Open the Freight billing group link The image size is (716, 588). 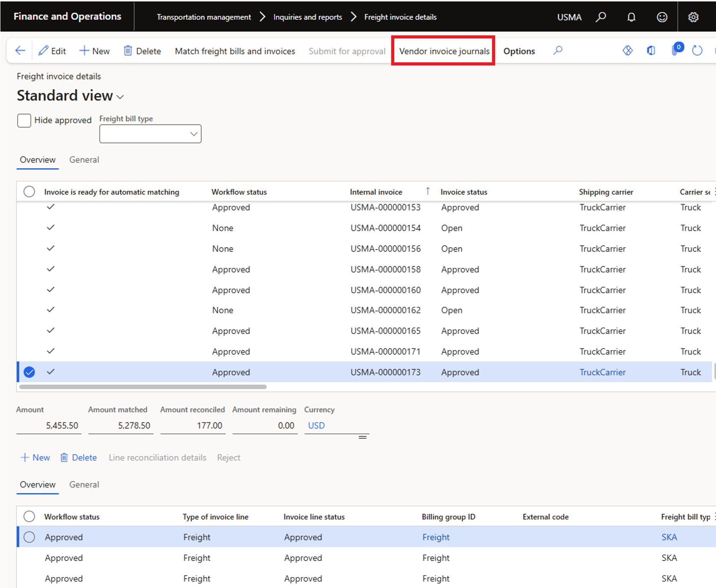coord(436,537)
